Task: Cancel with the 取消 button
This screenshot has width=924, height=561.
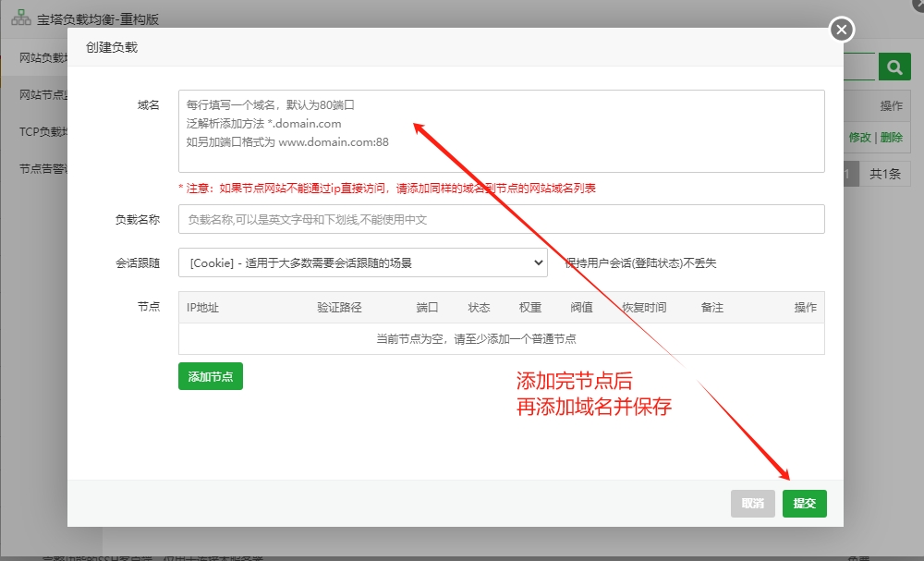Action: (752, 504)
